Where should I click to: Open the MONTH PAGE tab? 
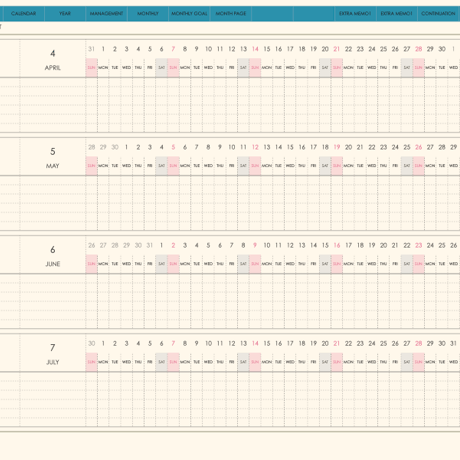point(231,13)
